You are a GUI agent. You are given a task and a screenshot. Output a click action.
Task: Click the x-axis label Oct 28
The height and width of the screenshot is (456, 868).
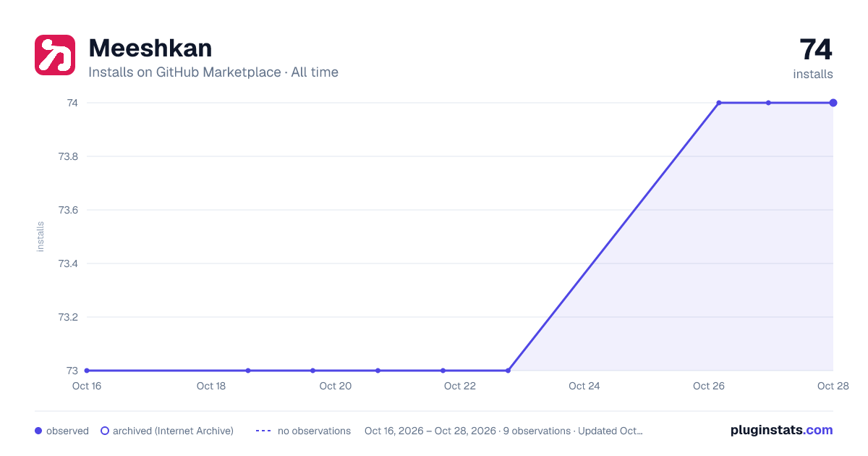[x=832, y=386]
